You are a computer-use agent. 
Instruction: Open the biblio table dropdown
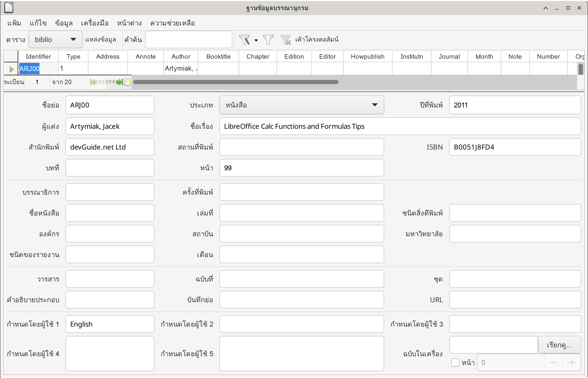point(55,39)
